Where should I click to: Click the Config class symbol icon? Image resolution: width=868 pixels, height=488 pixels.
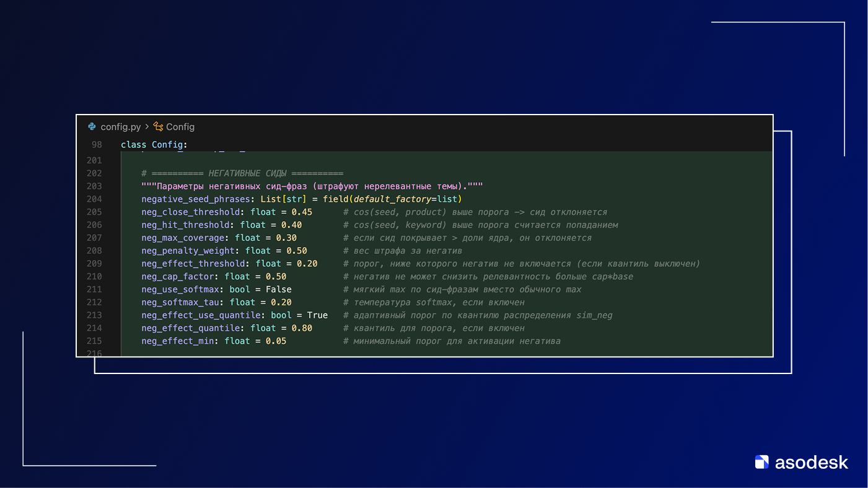click(x=159, y=127)
